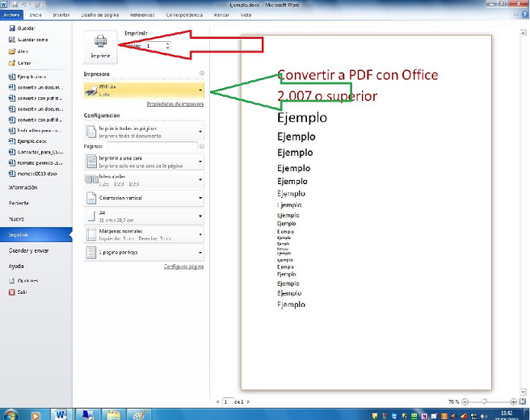Click the zoom slider handle
The height and width of the screenshot is (420, 530).
click(x=485, y=401)
